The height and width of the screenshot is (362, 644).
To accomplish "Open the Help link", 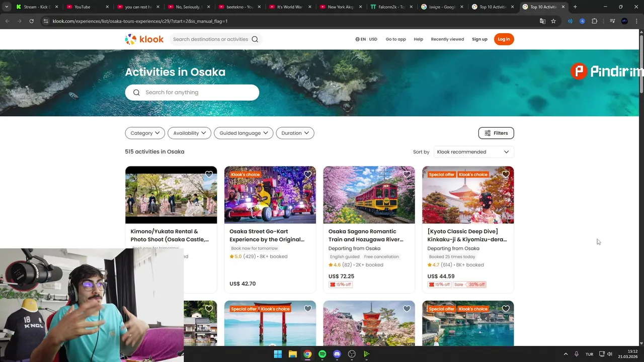I will pos(419,39).
